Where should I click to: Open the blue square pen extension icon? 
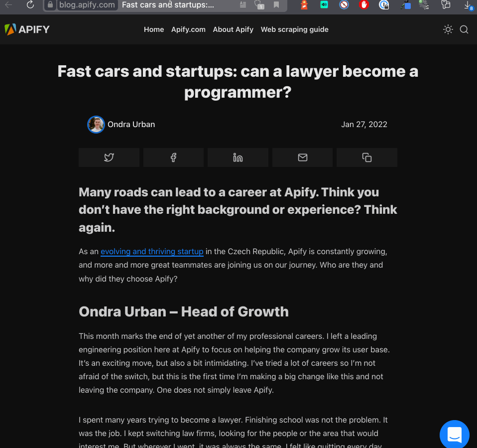(405, 5)
